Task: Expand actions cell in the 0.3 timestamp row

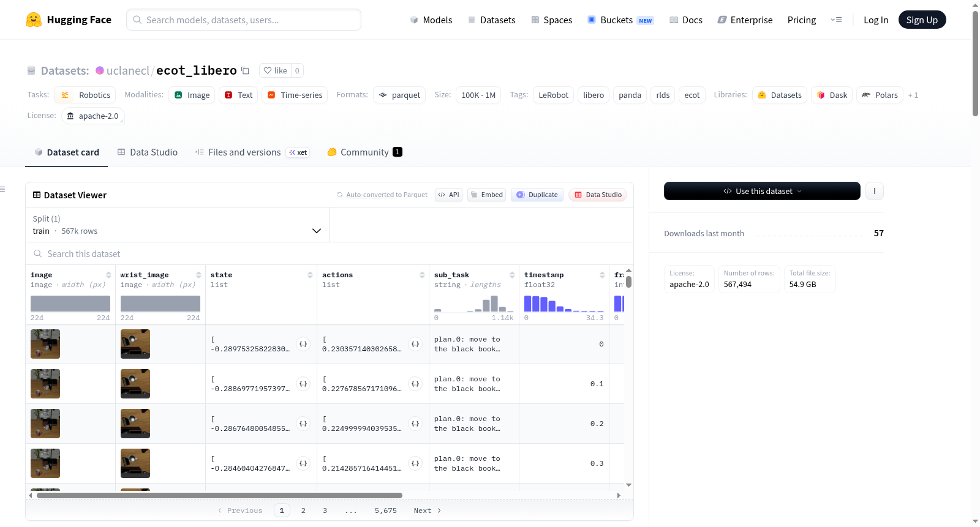Action: [x=415, y=463]
